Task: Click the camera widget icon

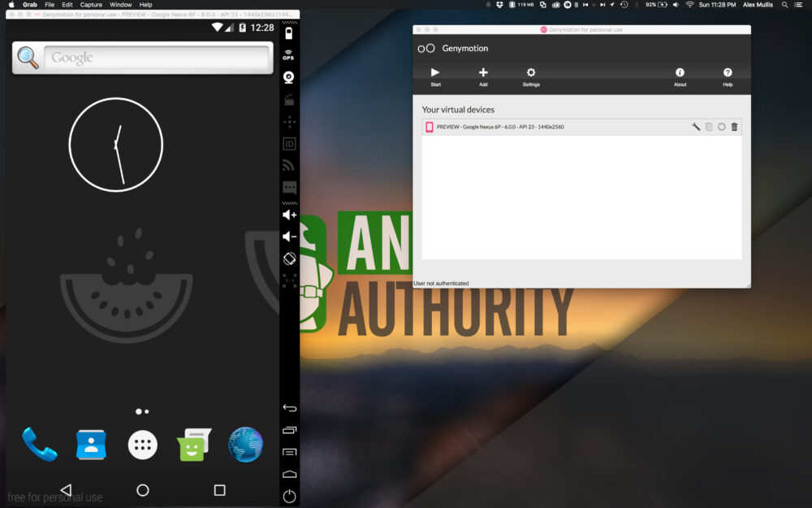Action: tap(289, 77)
